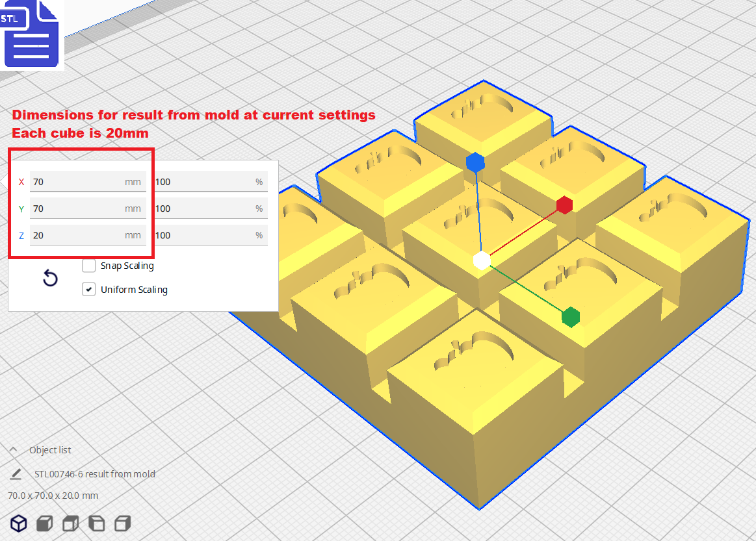
Task: Click the pencil rename icon beside object name
Action: [x=16, y=474]
